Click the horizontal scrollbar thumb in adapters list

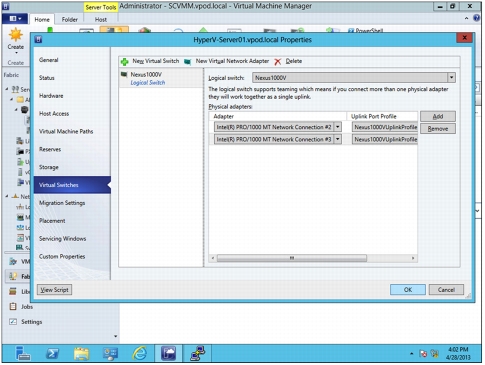292,258
